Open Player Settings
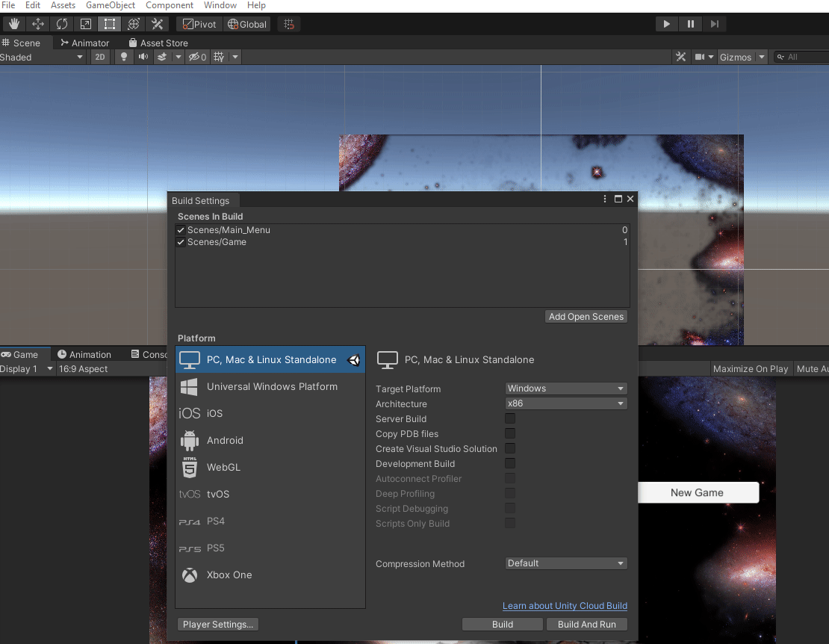The height and width of the screenshot is (644, 829). pyautogui.click(x=218, y=625)
